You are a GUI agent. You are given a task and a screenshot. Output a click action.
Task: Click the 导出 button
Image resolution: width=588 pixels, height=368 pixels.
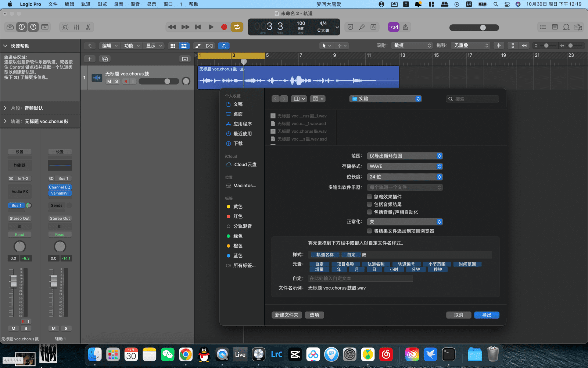487,315
